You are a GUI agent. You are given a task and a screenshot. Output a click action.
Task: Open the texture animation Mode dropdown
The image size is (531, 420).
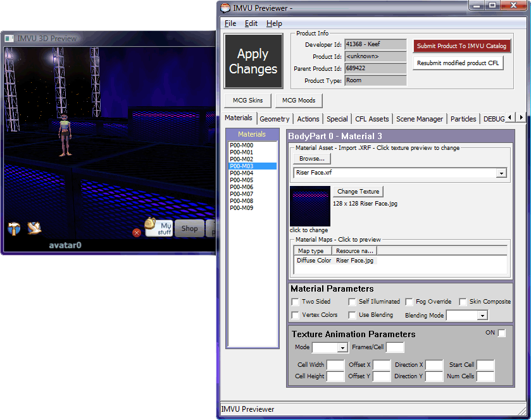pos(342,347)
